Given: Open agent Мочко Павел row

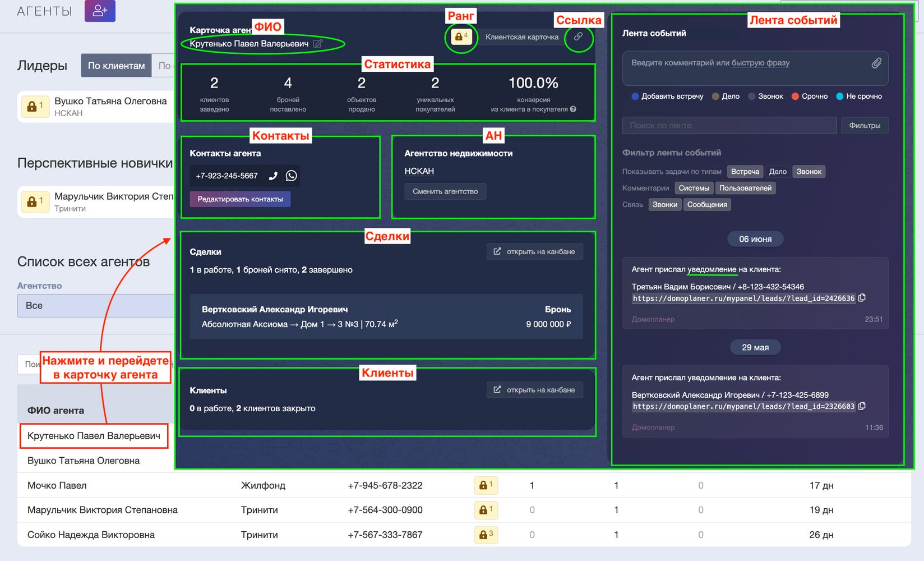Looking at the screenshot, I should 464,485.
